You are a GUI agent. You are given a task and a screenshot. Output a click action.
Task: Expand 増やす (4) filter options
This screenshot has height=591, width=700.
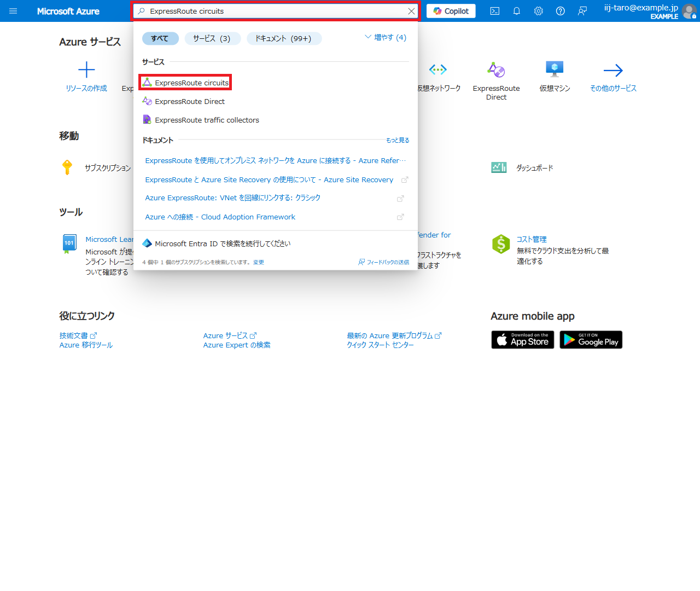tap(386, 37)
